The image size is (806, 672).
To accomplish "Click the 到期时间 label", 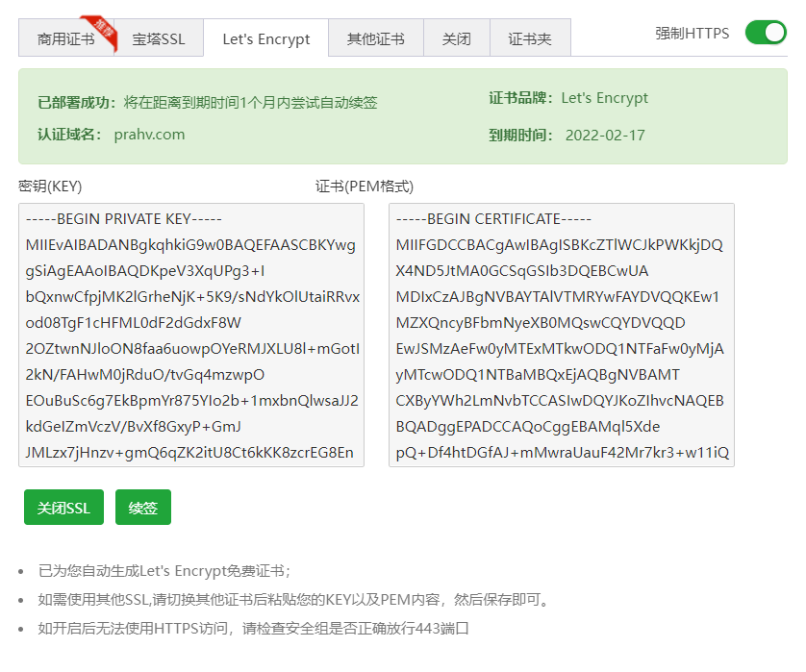I will click(x=520, y=136).
